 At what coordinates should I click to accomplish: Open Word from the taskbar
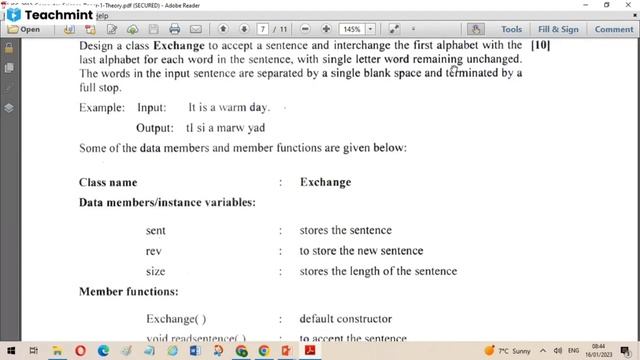[195, 351]
